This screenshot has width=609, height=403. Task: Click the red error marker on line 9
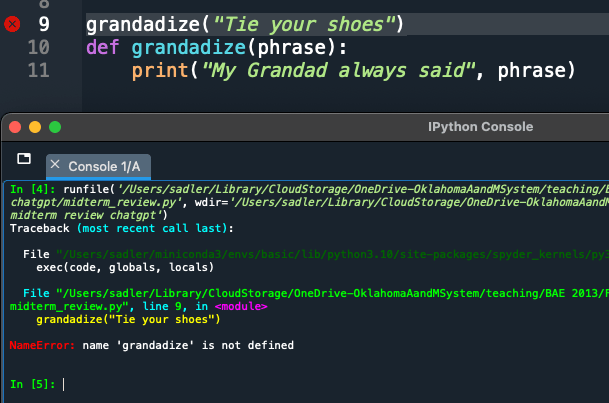tap(12, 24)
